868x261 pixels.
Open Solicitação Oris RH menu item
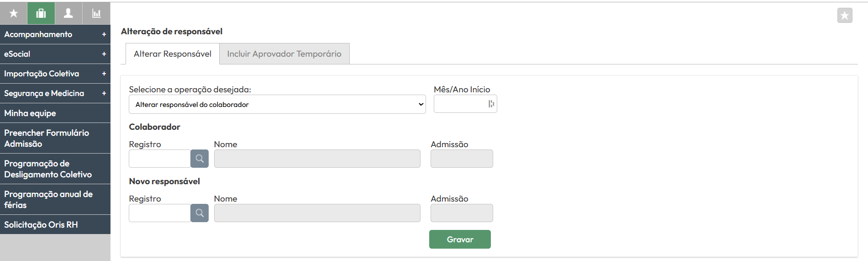point(55,224)
